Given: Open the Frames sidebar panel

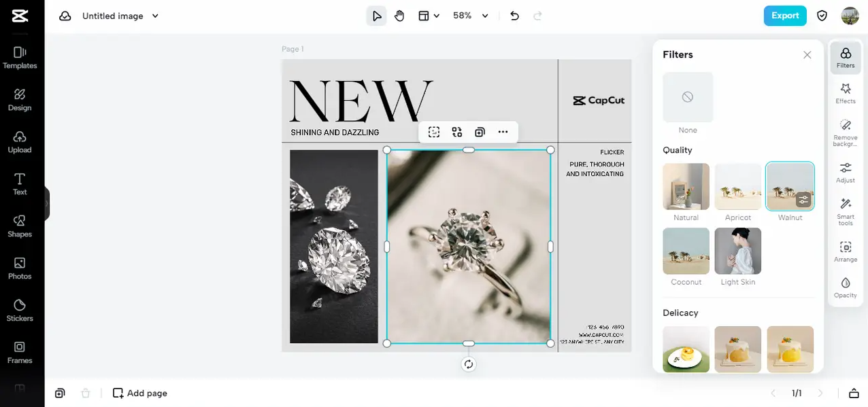Looking at the screenshot, I should (x=20, y=353).
